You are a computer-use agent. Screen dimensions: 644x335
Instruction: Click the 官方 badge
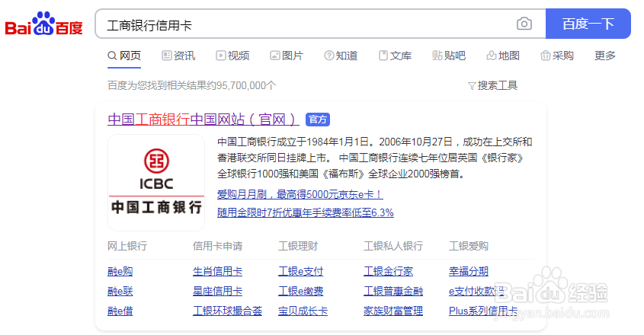318,120
